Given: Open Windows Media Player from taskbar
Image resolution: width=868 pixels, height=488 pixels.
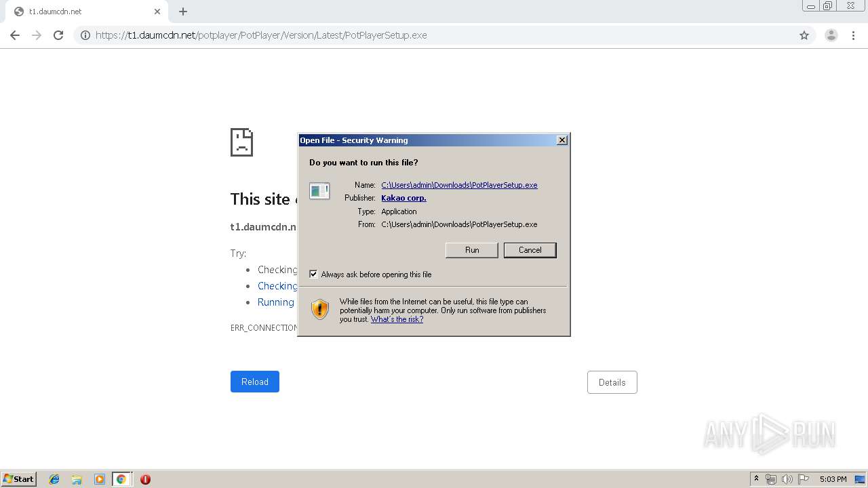Looking at the screenshot, I should pos(99,479).
